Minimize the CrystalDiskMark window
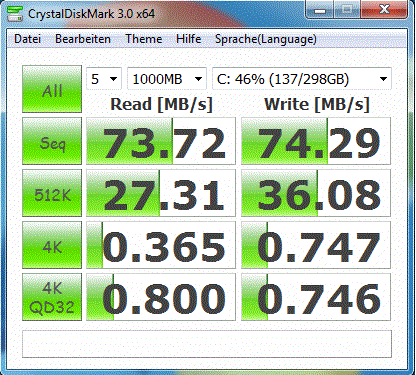This screenshot has width=416, height=375. click(320, 10)
